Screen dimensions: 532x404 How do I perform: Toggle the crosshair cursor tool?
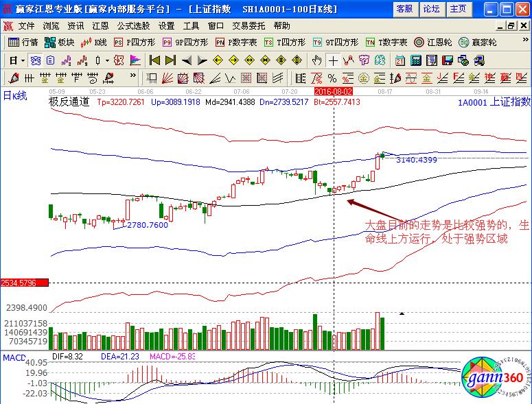332,60
